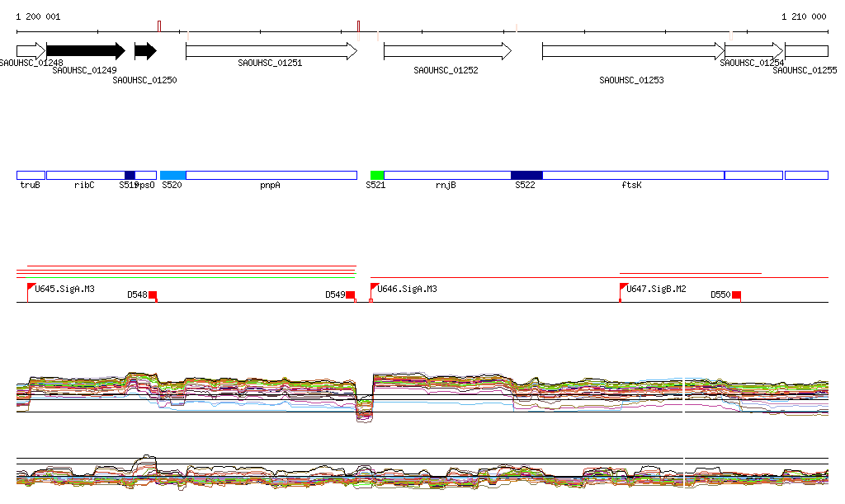Select the SAOUHSC_01252 gene arrow
This screenshot has height=504, width=845.
coord(446,51)
